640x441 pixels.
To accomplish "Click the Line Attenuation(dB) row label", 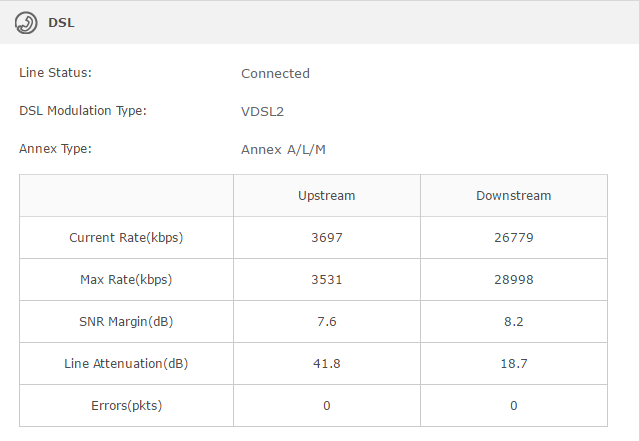I will pyautogui.click(x=126, y=364).
